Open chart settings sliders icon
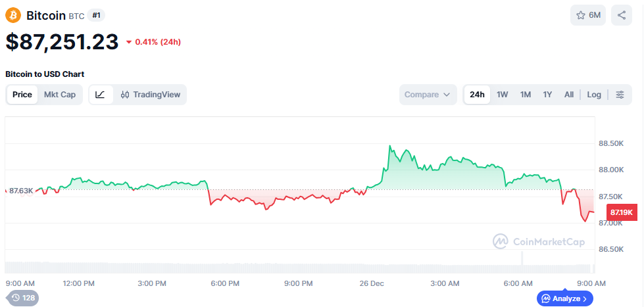 click(x=620, y=95)
